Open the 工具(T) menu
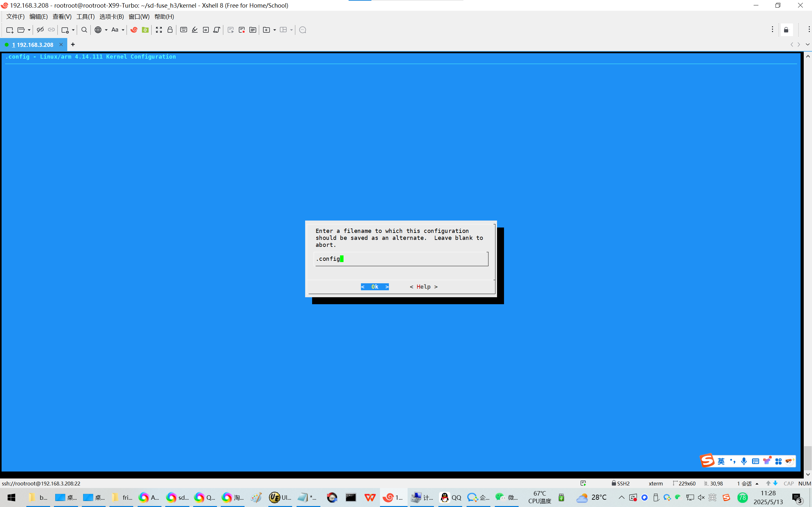The width and height of the screenshot is (812, 507). (x=85, y=16)
